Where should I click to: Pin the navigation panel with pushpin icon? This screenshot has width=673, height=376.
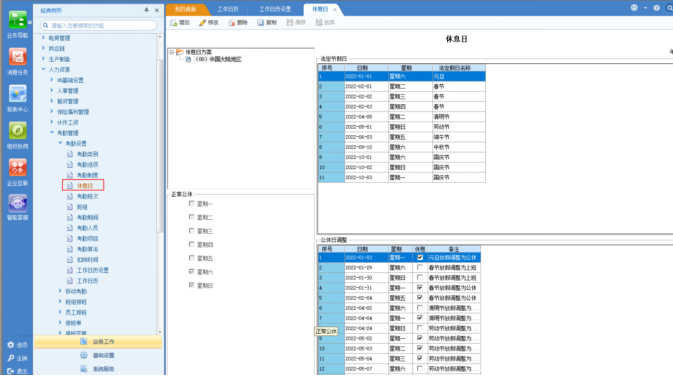click(146, 10)
